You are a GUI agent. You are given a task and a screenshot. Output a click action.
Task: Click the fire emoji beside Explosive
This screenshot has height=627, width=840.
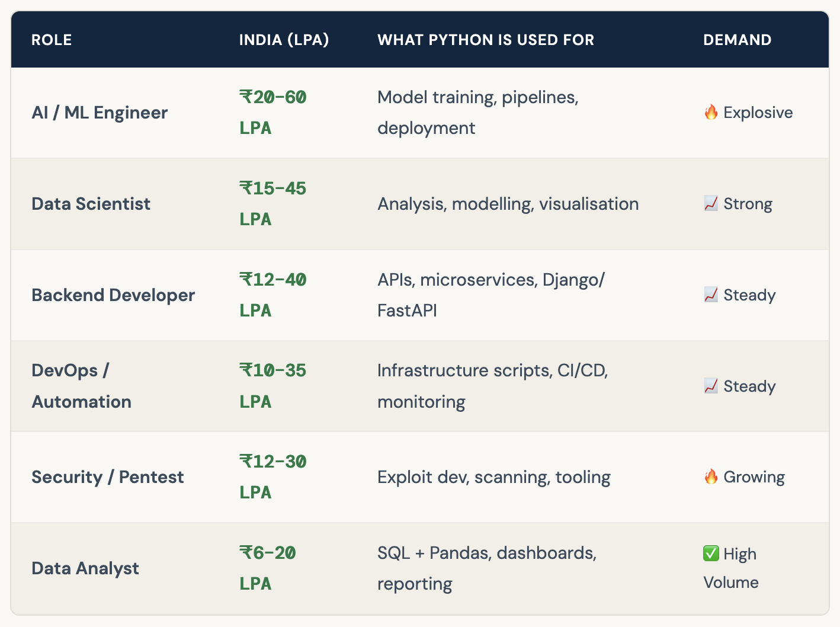tap(711, 113)
